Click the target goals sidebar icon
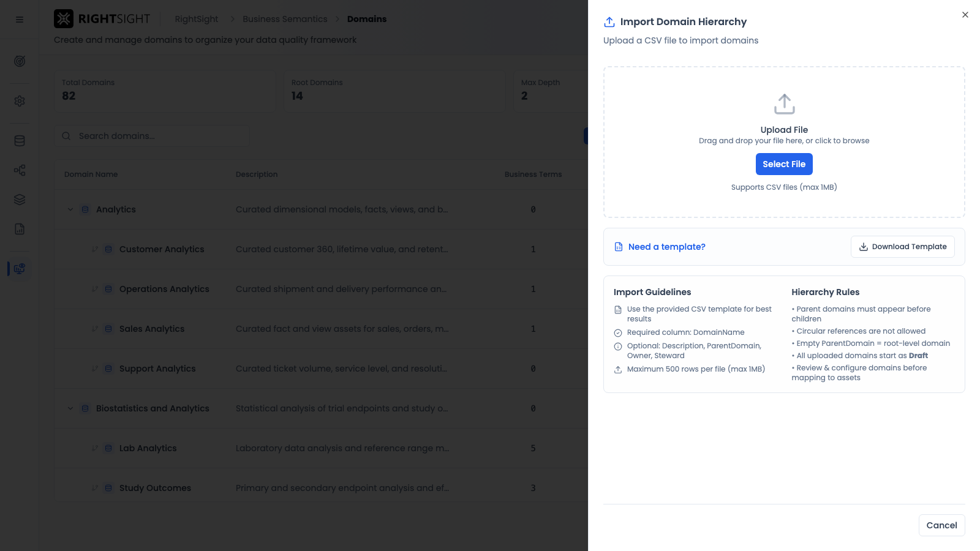This screenshot has width=980, height=551. (20, 61)
